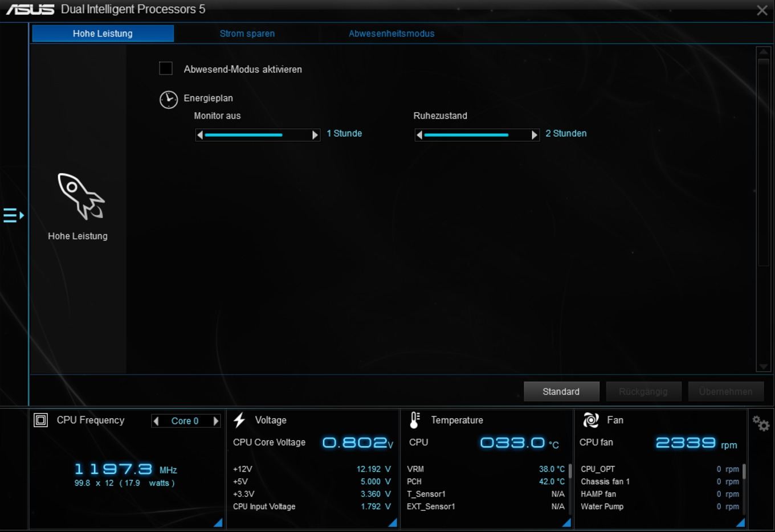Open the side menu list icon

(13, 215)
